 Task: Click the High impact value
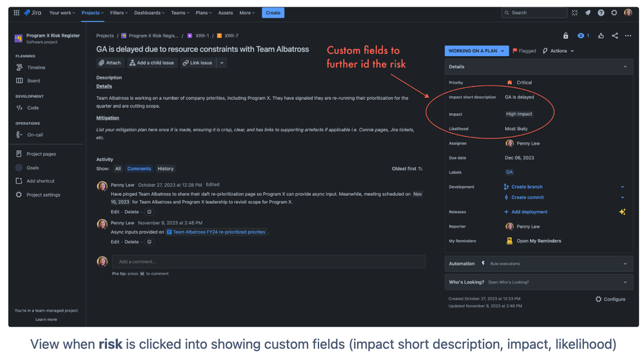tap(519, 113)
